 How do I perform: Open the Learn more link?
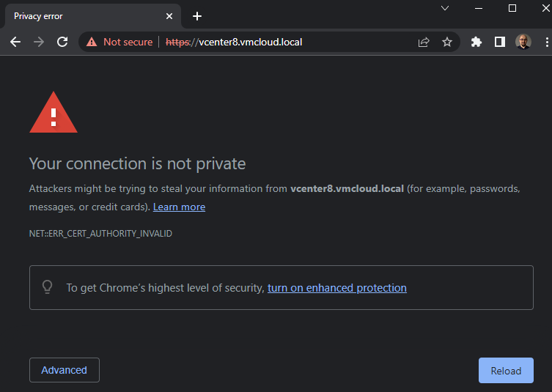coord(179,207)
